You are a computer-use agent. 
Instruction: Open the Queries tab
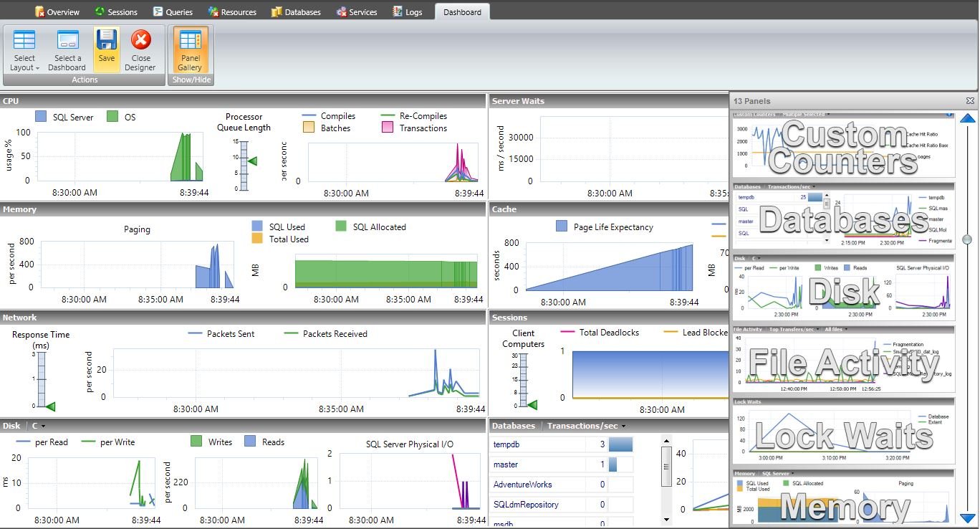173,11
